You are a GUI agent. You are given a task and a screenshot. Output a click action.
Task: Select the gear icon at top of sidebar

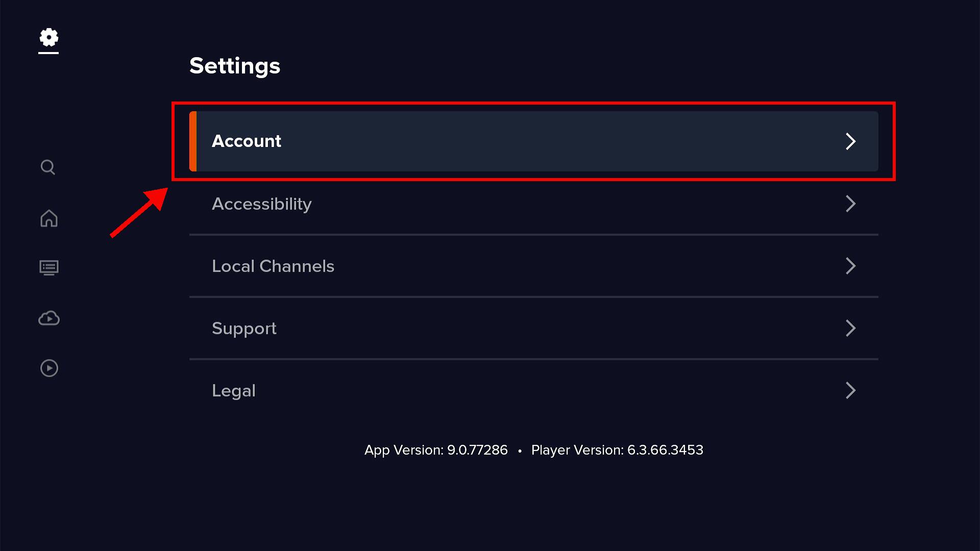(48, 38)
